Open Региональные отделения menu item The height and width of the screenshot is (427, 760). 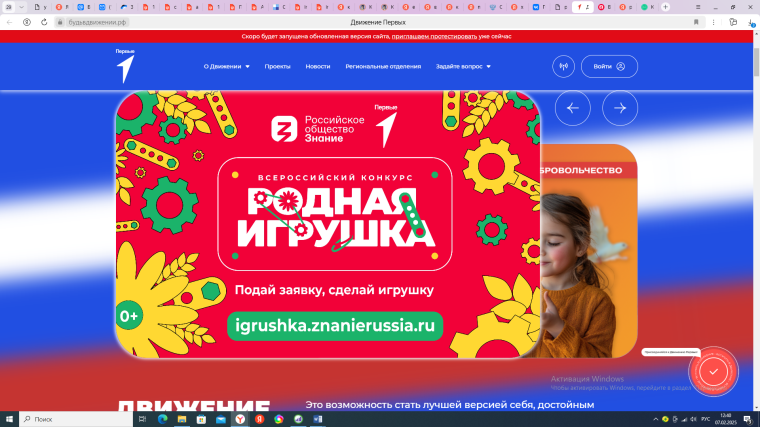tap(383, 66)
